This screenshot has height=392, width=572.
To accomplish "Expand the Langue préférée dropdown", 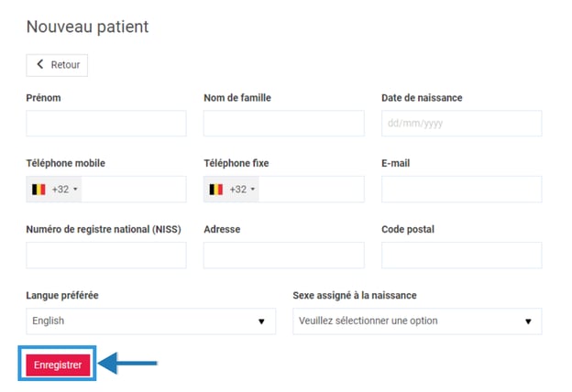I will coord(150,321).
